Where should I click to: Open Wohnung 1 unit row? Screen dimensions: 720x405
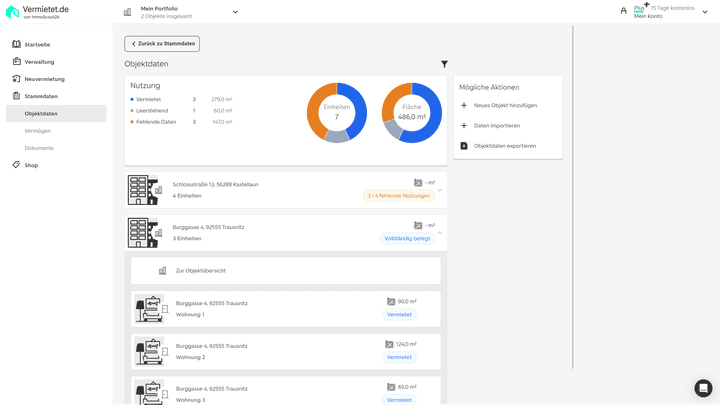[x=286, y=309]
